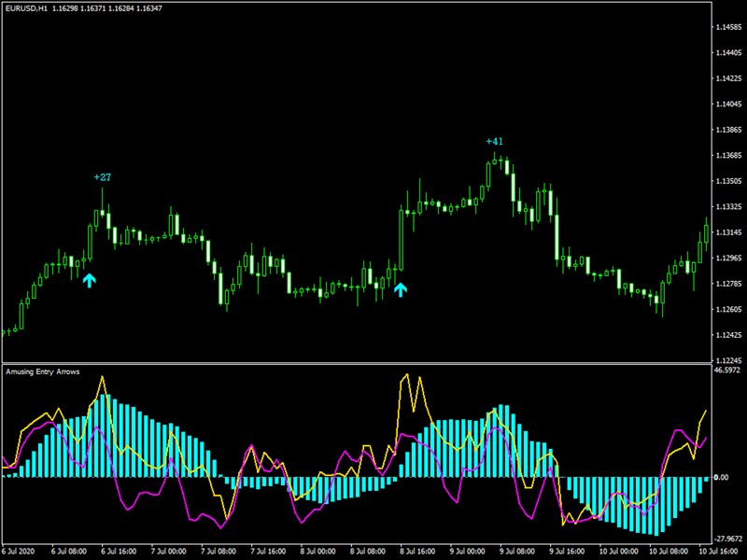Click price level 1.13505 on the scale
The image size is (747, 560).
tap(729, 181)
